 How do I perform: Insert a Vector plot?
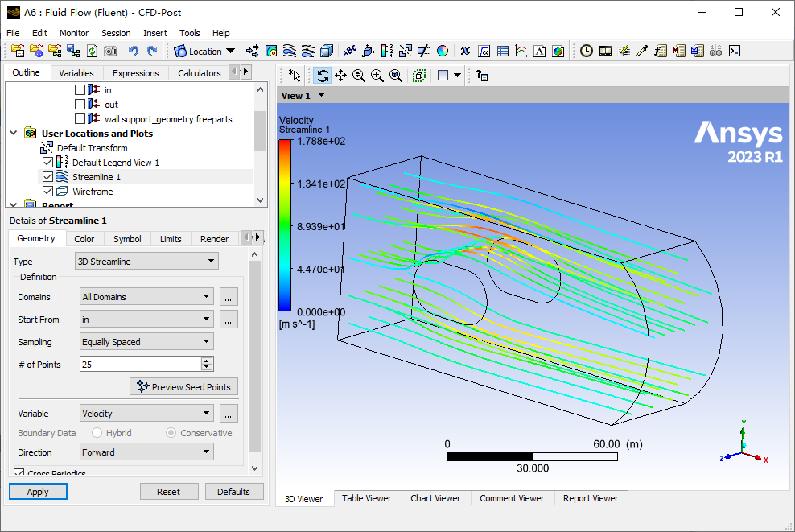[253, 51]
